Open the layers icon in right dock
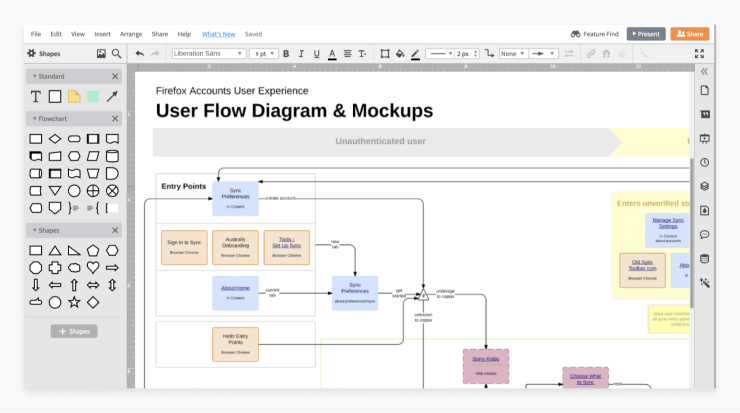This screenshot has height=413, width=740. click(x=705, y=186)
